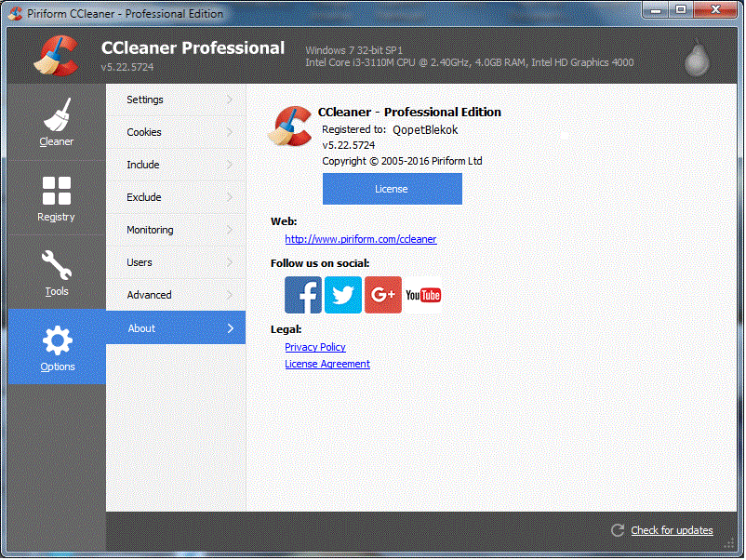746x560 pixels.
Task: Open the Include options page
Action: (176, 165)
